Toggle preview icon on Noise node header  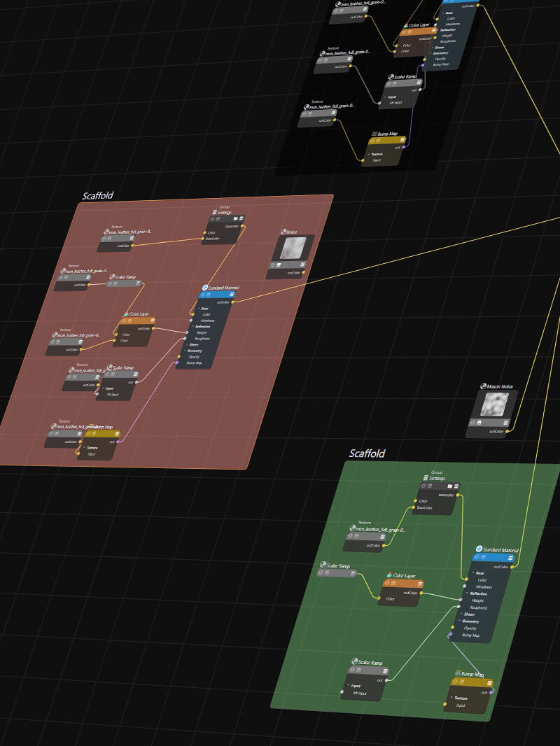tap(279, 265)
